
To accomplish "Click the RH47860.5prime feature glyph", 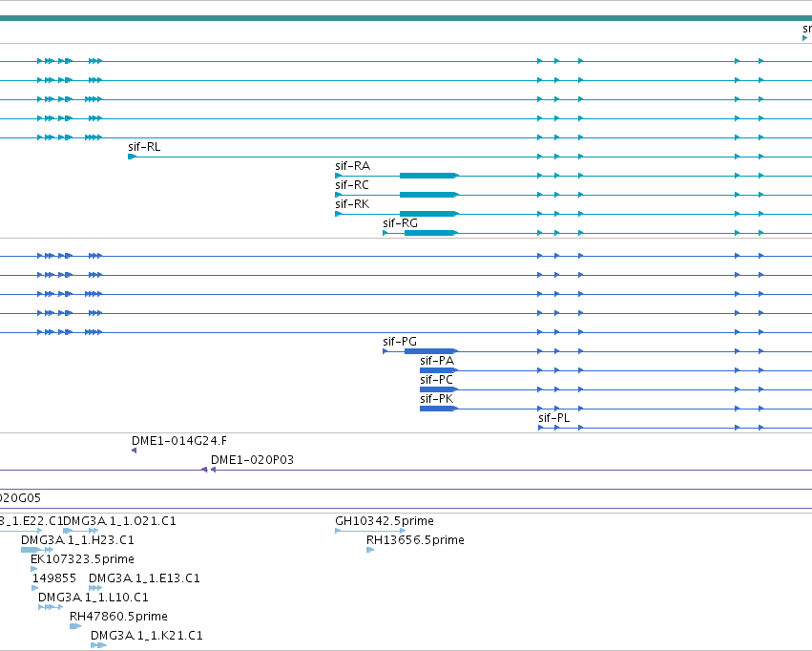I will 75,626.
